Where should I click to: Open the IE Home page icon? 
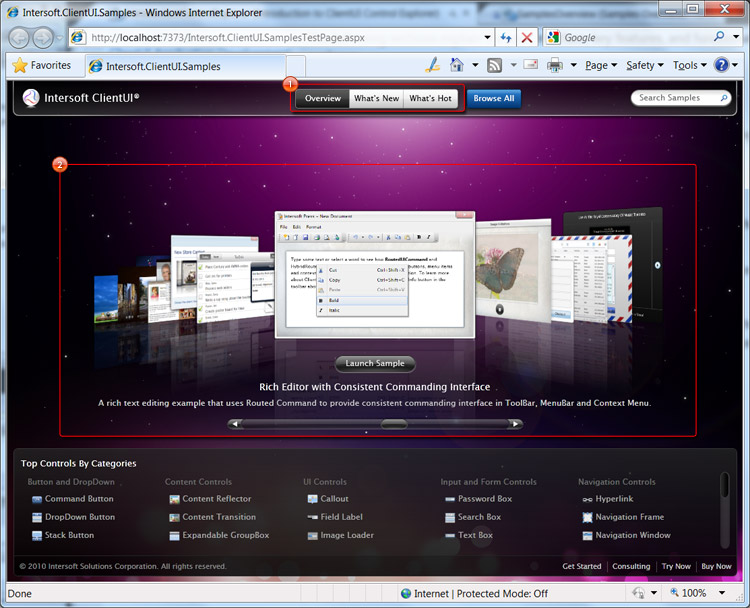(457, 65)
